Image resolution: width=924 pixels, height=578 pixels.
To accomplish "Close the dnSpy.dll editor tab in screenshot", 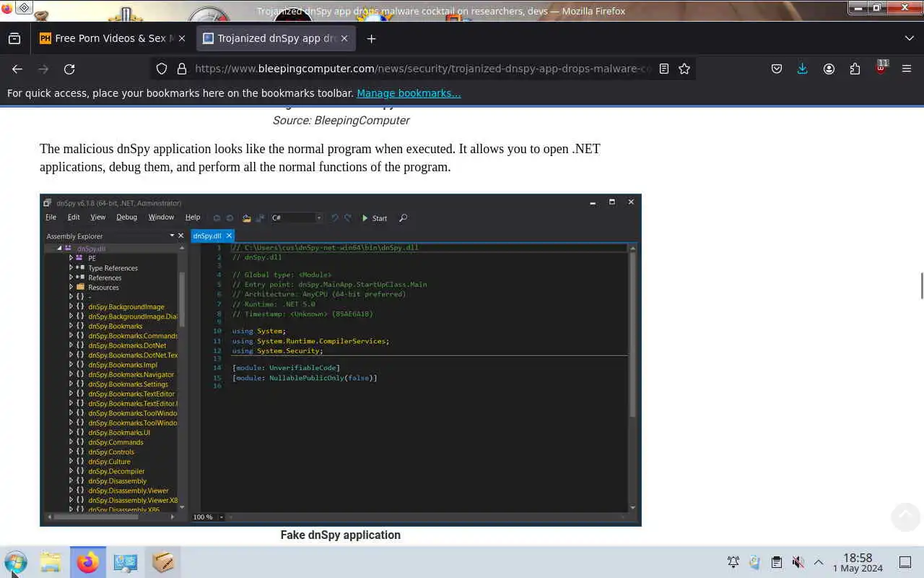I will (x=229, y=236).
